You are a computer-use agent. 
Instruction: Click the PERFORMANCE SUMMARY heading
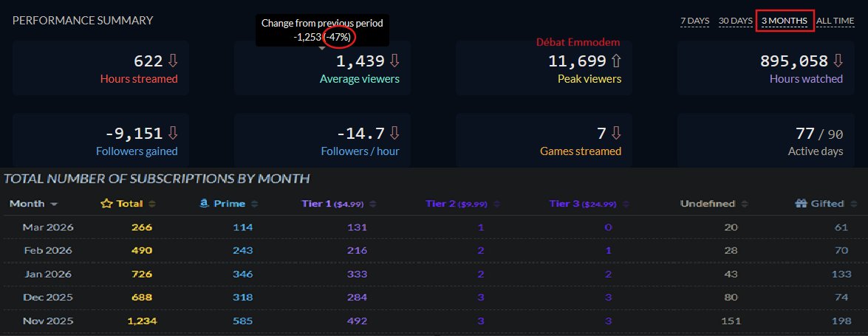pos(83,21)
